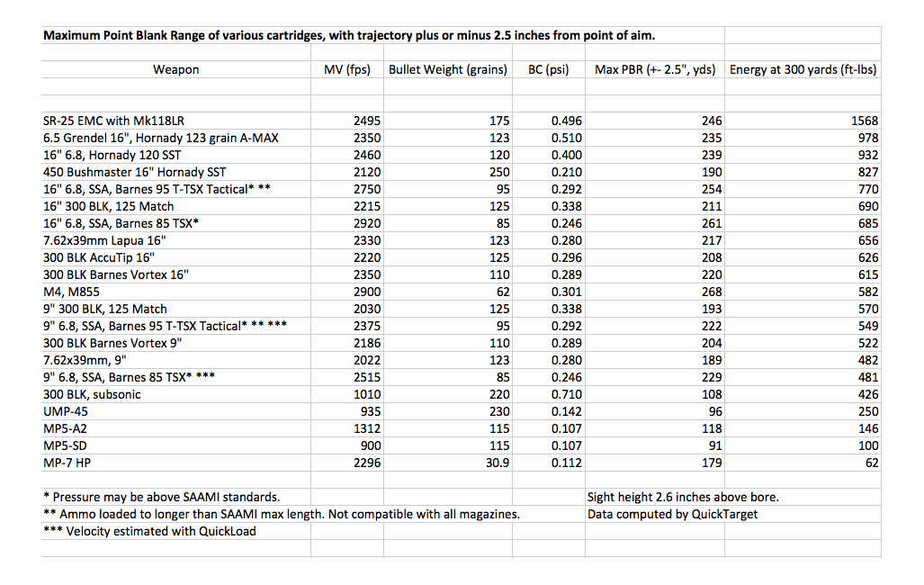Image resolution: width=924 pixels, height=585 pixels.
Task: Click the "M4, M855" weapon cell
Action: coord(72,292)
